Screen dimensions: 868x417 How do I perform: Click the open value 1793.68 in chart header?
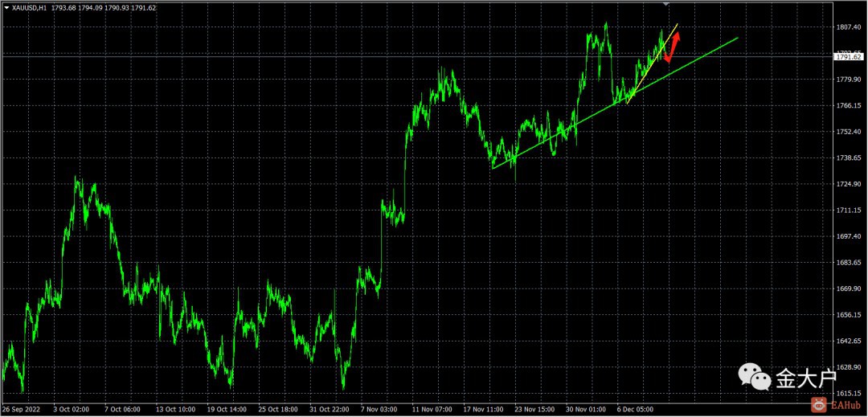pos(63,8)
